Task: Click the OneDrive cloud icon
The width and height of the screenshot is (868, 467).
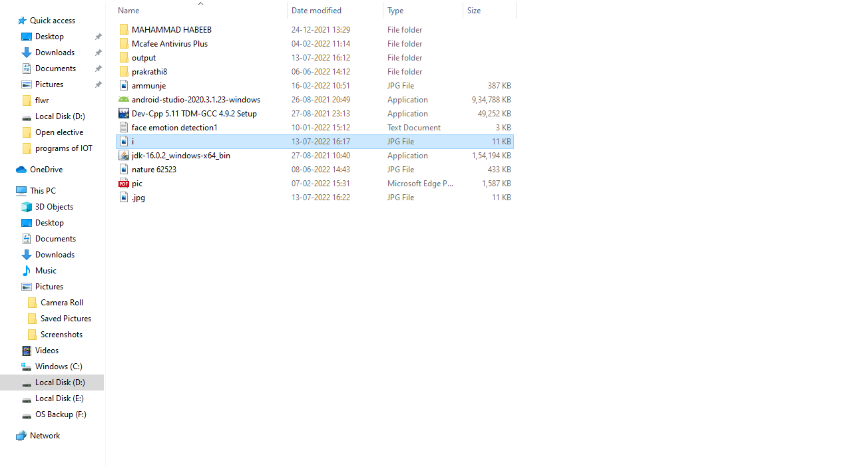Action: (x=21, y=169)
